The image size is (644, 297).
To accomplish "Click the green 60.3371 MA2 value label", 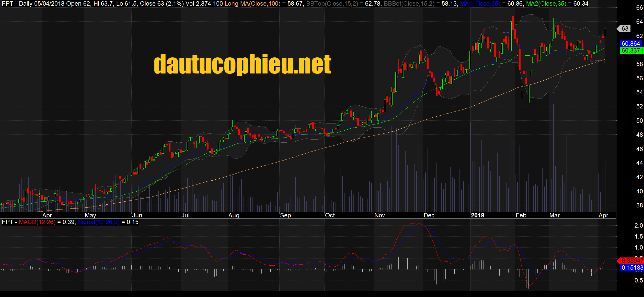I will pos(632,51).
